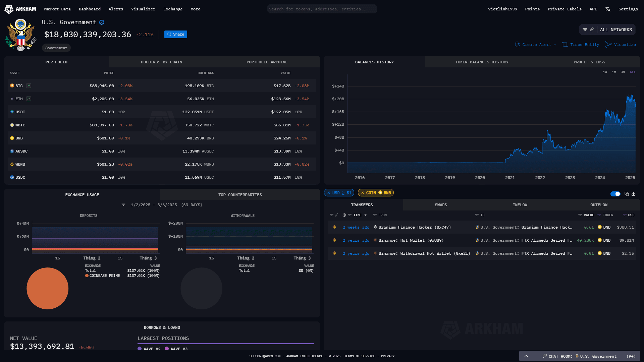Select the 1W chart range
This screenshot has width=644, height=362.
point(605,72)
